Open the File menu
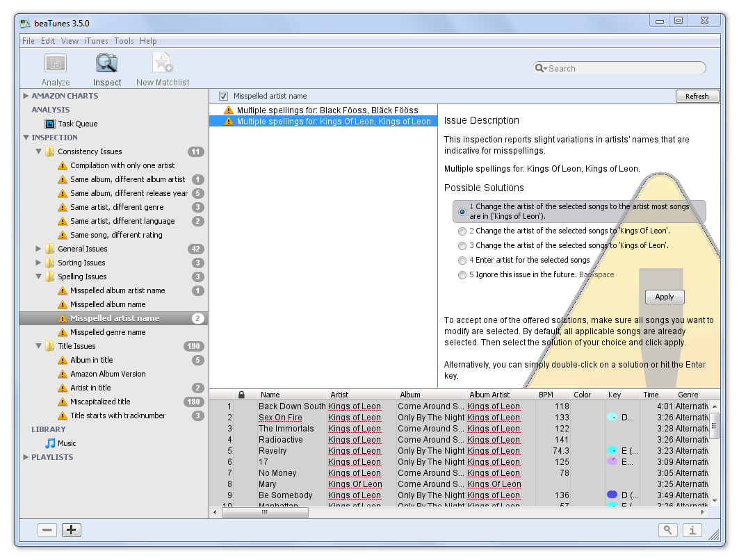The height and width of the screenshot is (560, 739). [x=29, y=41]
